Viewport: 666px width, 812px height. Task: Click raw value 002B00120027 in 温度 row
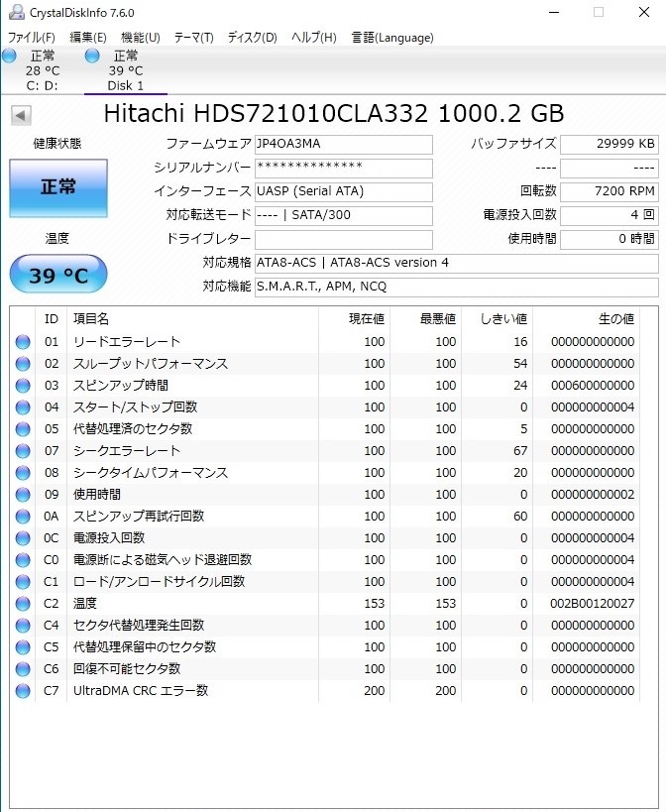pos(593,604)
